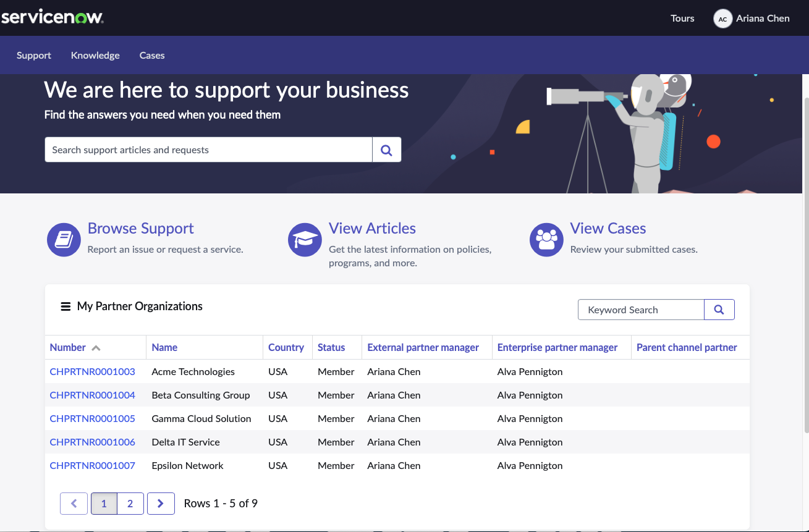Click the View Cases link

(x=608, y=228)
